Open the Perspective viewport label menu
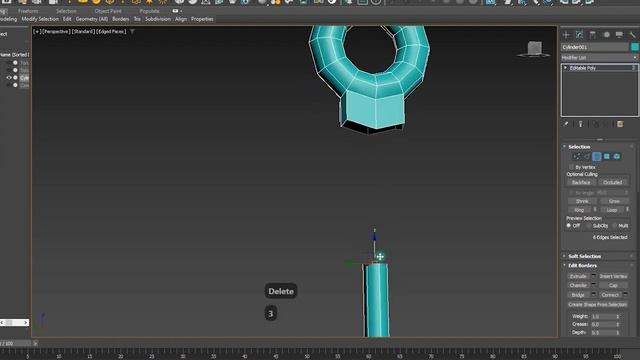The image size is (640, 360). click(x=56, y=31)
